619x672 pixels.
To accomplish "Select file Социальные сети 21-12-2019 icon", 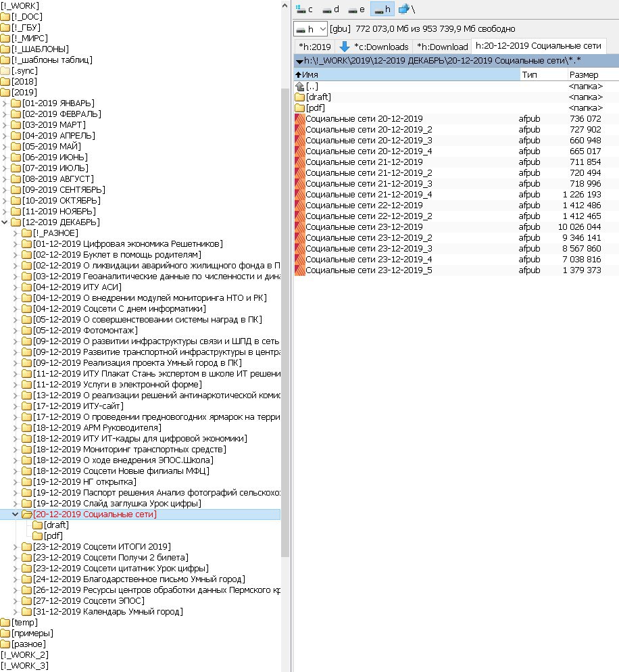I will [300, 162].
